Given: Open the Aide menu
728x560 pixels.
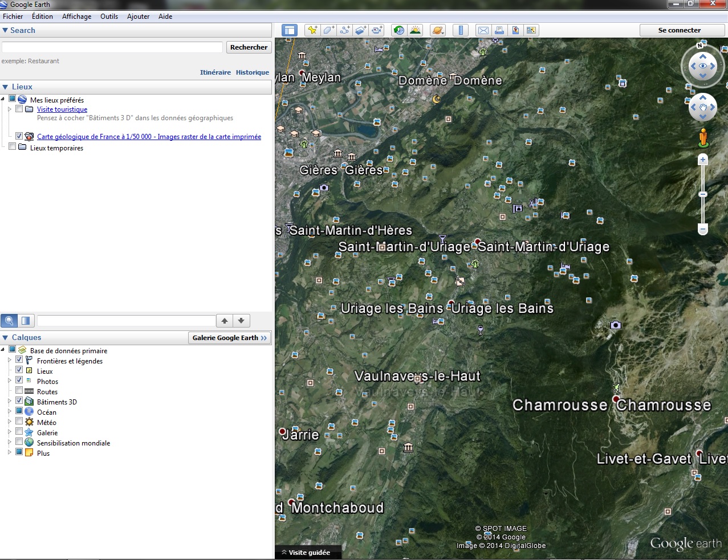Looking at the screenshot, I should 165,17.
